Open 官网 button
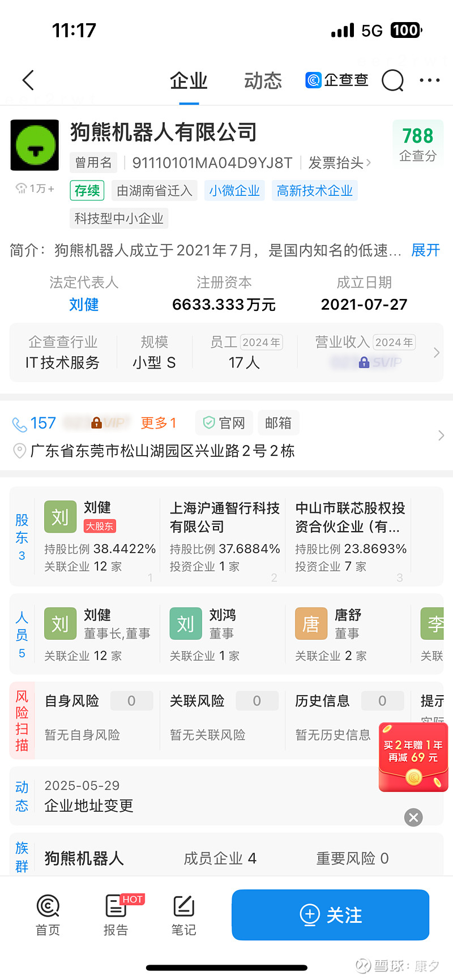 click(224, 423)
